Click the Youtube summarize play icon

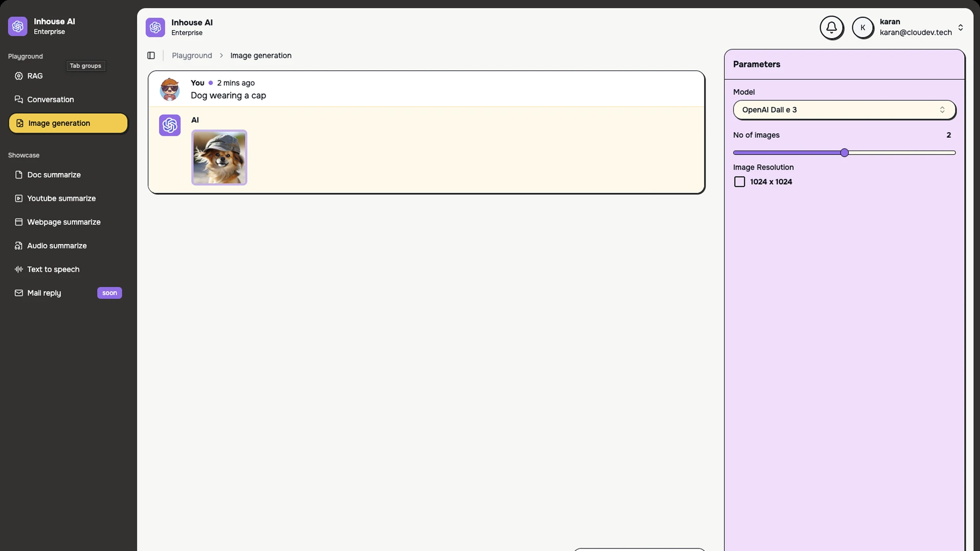19,198
